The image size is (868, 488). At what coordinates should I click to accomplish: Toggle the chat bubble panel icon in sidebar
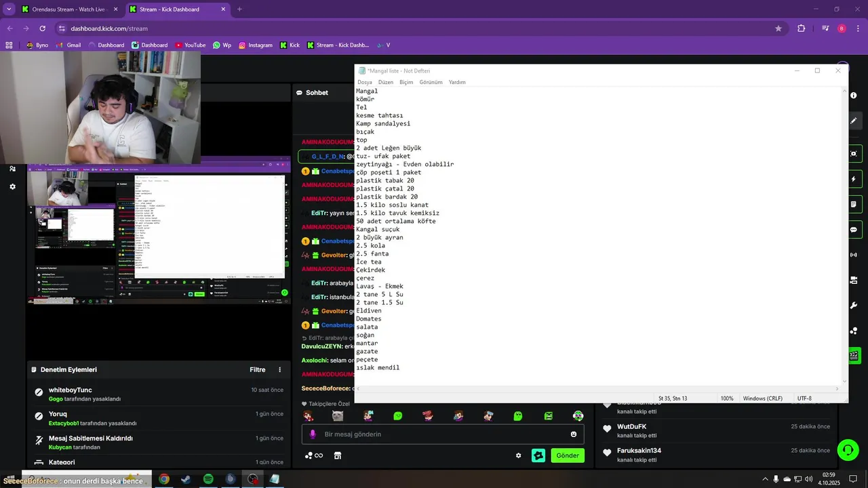(854, 230)
